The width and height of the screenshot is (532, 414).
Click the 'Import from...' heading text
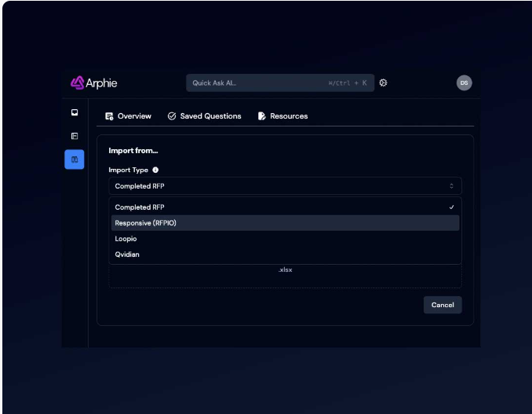pyautogui.click(x=133, y=151)
